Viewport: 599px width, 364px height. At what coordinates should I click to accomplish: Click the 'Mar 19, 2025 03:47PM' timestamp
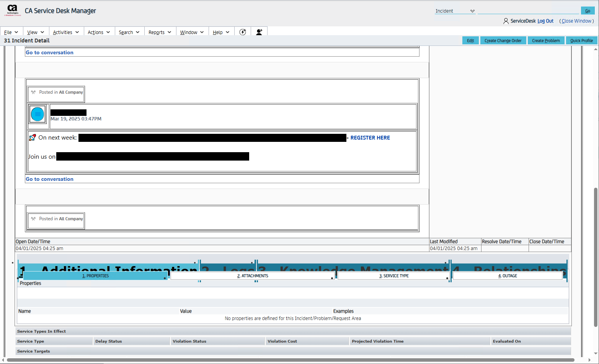tap(76, 119)
